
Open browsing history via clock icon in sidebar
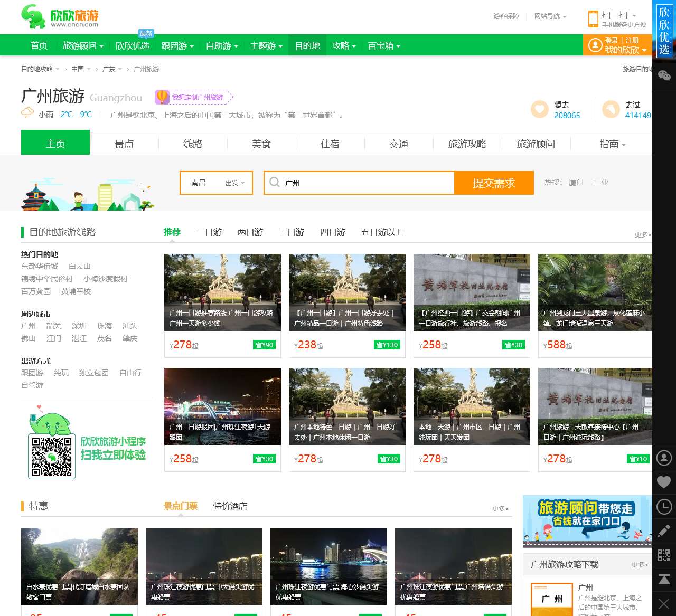click(x=664, y=506)
